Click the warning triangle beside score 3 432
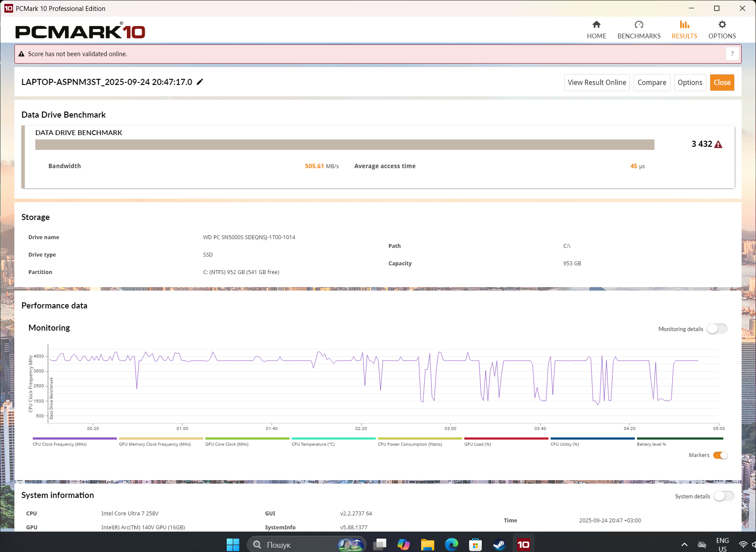 tap(718, 144)
